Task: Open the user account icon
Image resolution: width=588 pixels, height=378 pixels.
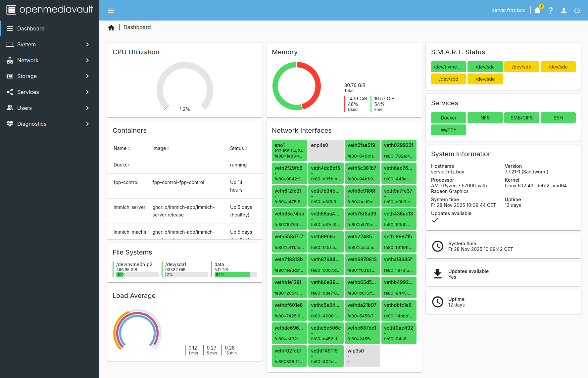Action: [563, 11]
